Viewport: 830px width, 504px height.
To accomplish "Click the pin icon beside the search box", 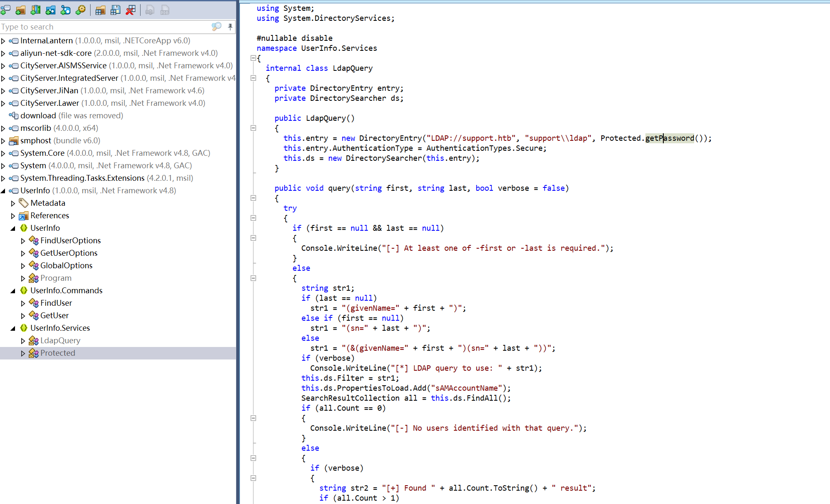I will click(230, 27).
